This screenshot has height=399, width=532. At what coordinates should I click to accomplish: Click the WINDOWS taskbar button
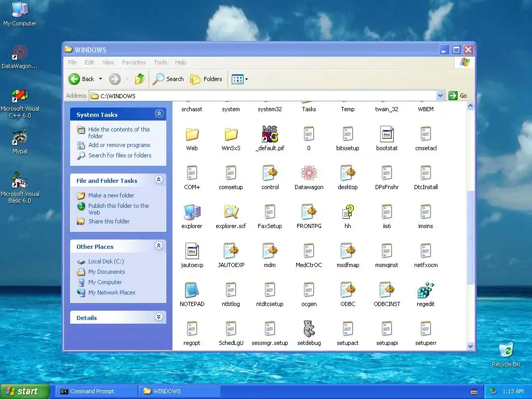point(180,391)
